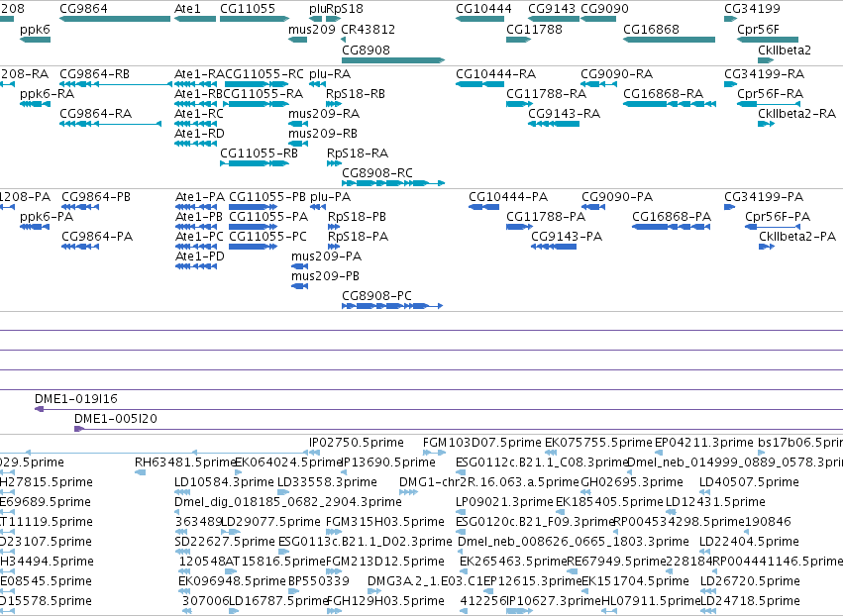
Task: Open transcript CG11788-RA label
Action: coord(546,94)
